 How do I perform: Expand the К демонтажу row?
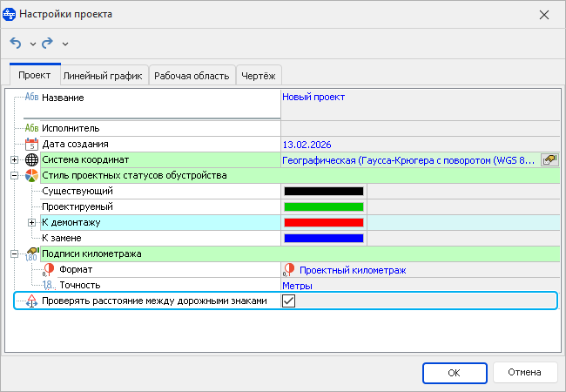pyautogui.click(x=32, y=222)
